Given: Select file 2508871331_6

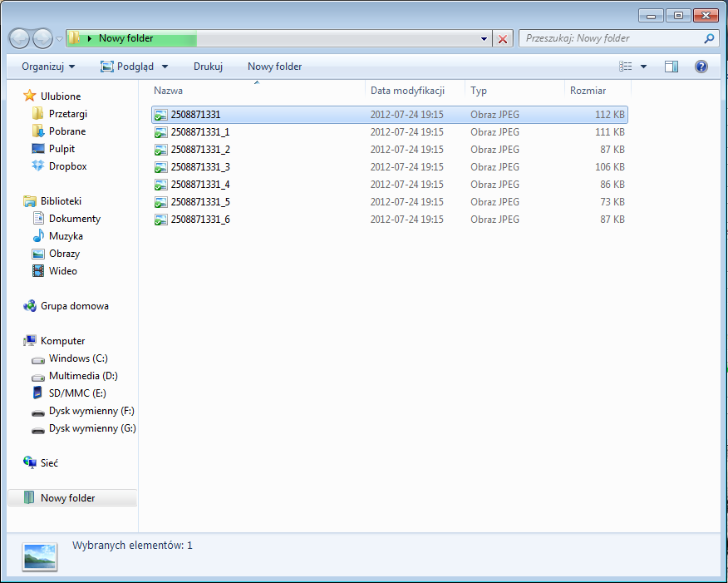Looking at the screenshot, I should [390, 220].
